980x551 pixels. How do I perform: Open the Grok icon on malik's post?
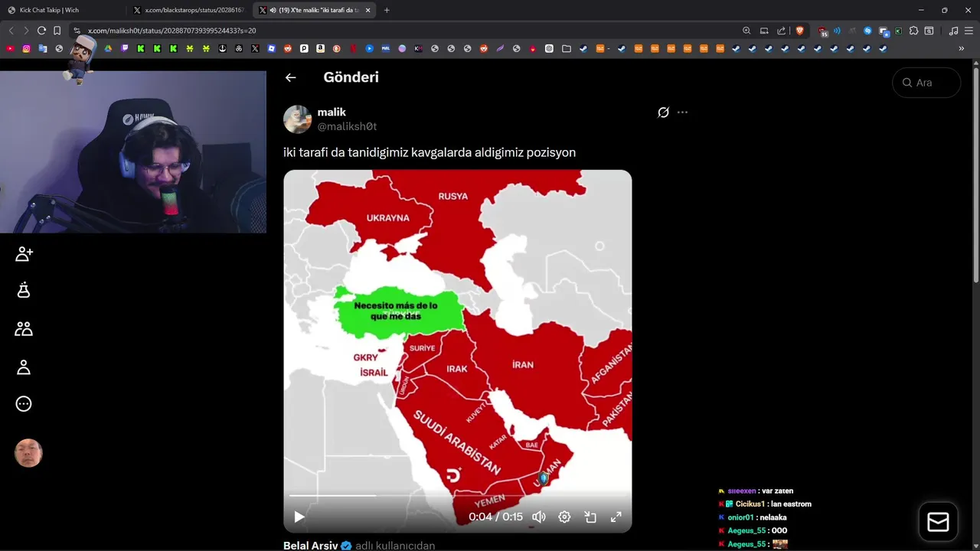tap(663, 112)
